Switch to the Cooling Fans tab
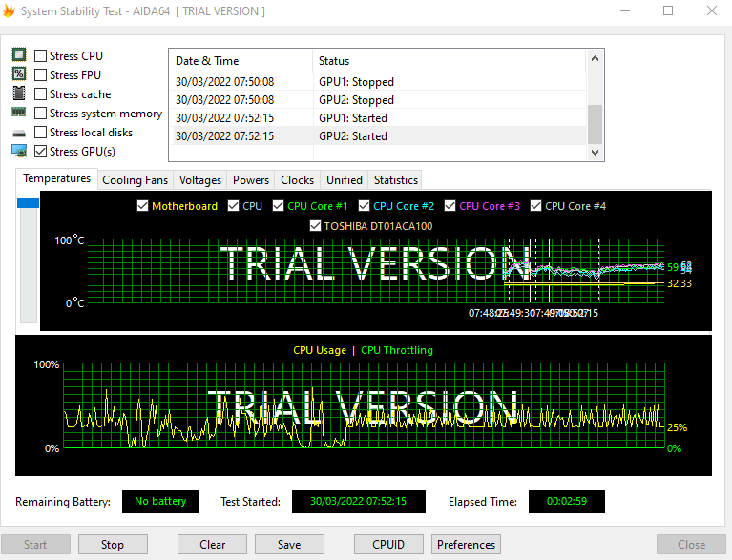Viewport: 732px width, 560px height. coord(135,180)
